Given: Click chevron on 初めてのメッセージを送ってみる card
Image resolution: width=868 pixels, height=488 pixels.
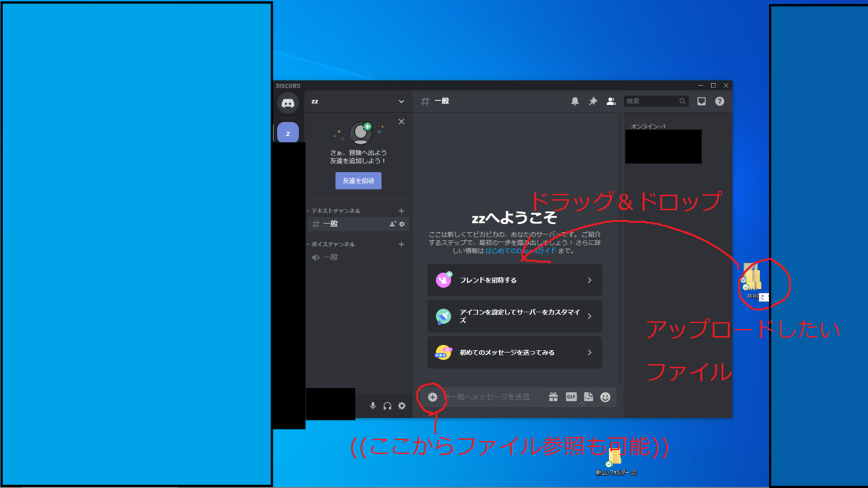Looking at the screenshot, I should pos(590,353).
